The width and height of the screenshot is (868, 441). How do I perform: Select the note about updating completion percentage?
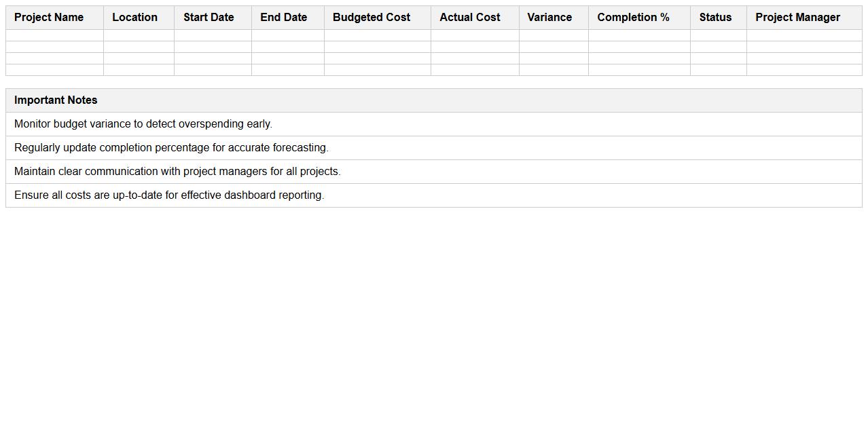171,147
